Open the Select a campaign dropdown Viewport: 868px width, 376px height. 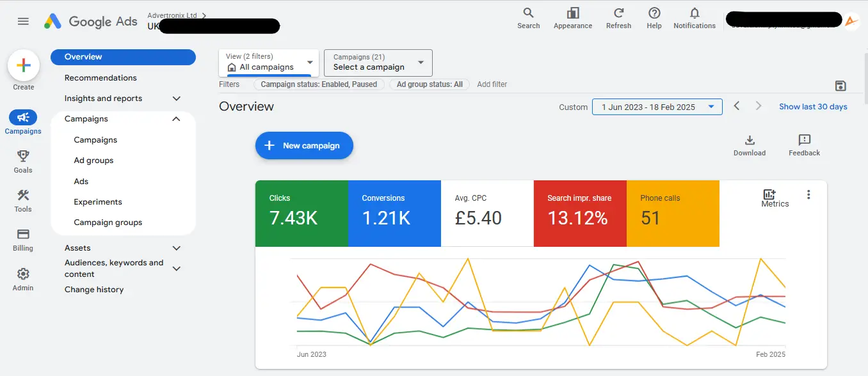378,63
